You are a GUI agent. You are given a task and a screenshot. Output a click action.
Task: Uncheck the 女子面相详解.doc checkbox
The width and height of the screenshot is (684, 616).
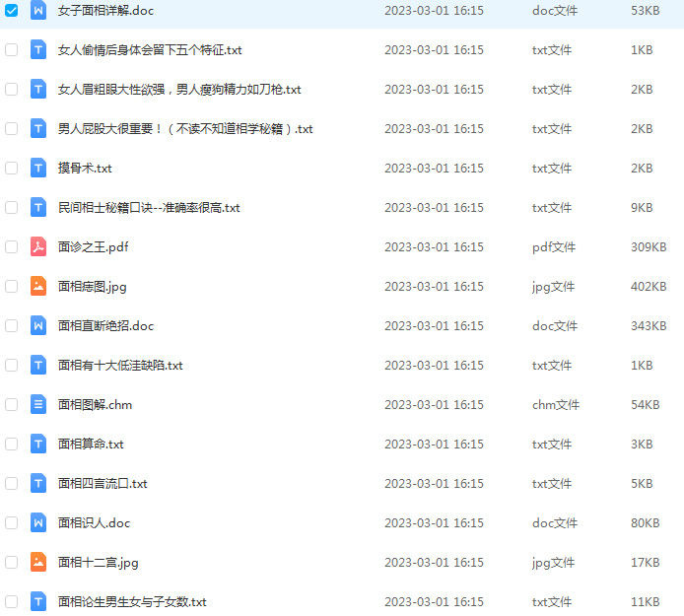[x=12, y=11]
